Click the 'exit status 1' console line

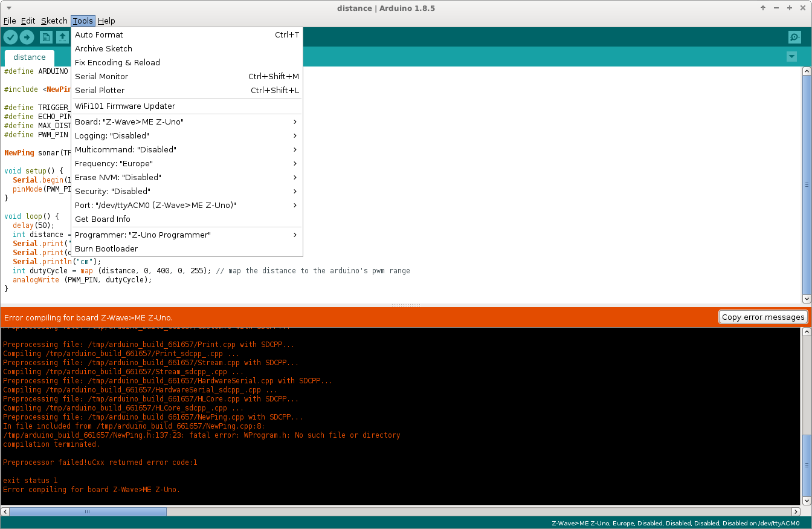tap(31, 481)
